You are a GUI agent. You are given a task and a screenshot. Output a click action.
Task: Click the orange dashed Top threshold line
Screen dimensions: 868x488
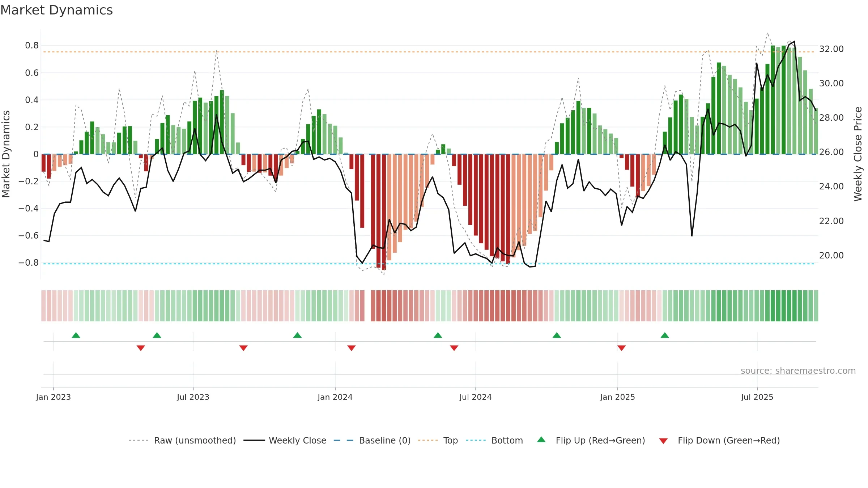point(429,52)
